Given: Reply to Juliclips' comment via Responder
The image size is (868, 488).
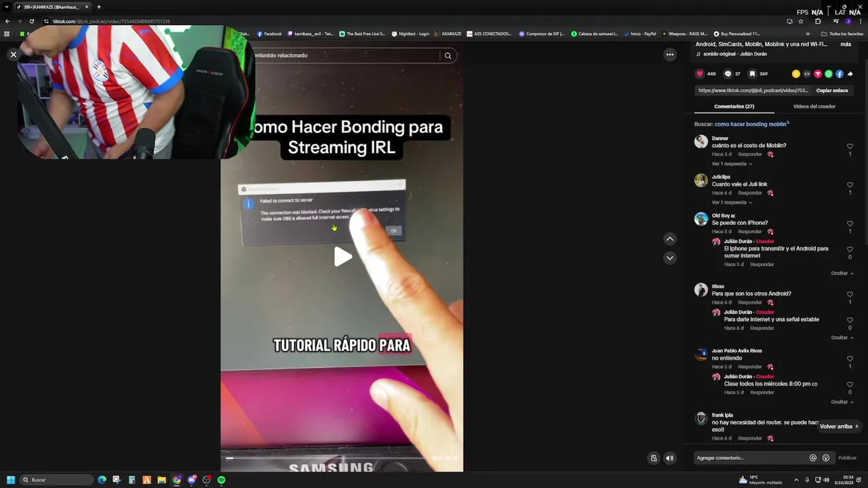Looking at the screenshot, I should pyautogui.click(x=750, y=193).
